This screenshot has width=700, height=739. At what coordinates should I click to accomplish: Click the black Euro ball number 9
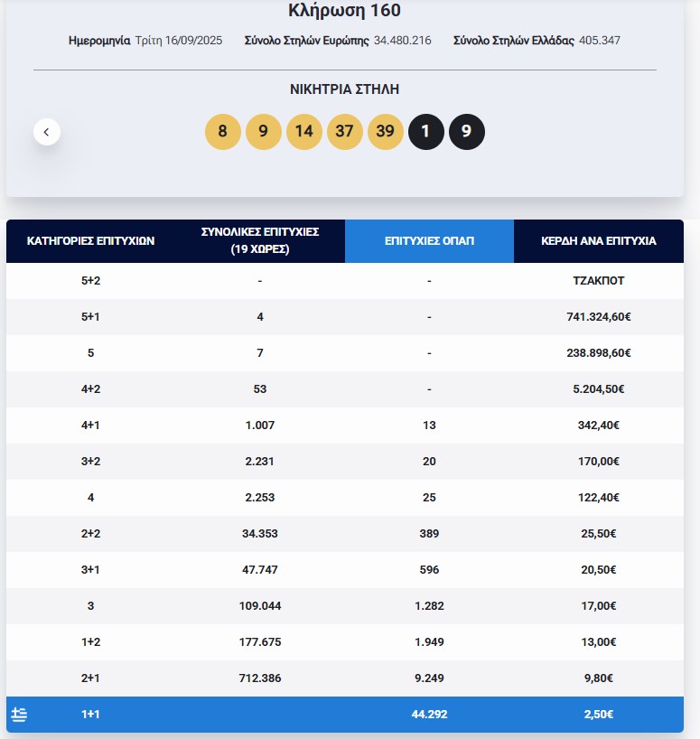click(x=467, y=132)
